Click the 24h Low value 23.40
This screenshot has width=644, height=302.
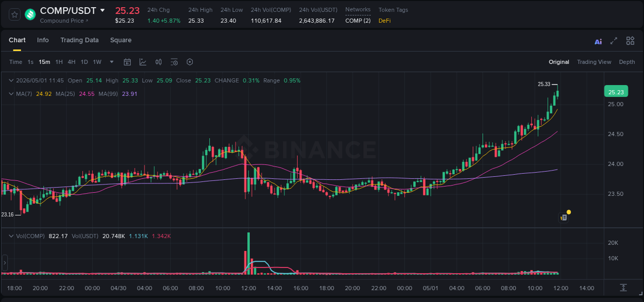[x=228, y=21]
